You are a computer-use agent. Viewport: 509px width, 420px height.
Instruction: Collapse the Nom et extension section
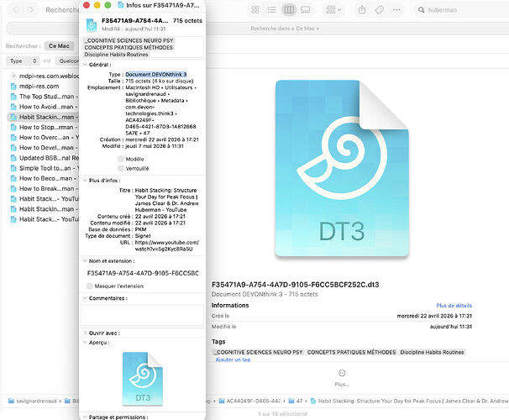point(85,261)
